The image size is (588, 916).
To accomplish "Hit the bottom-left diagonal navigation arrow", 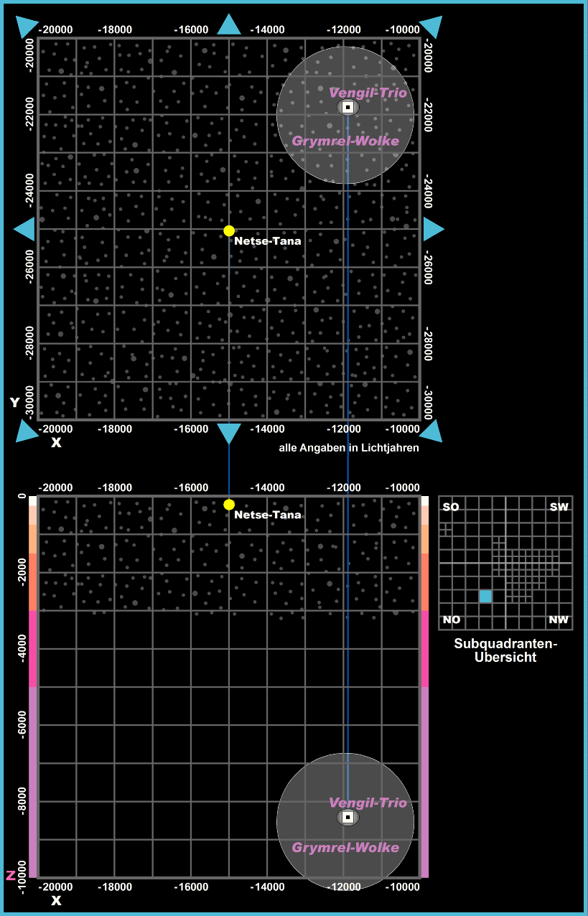I will (28, 431).
